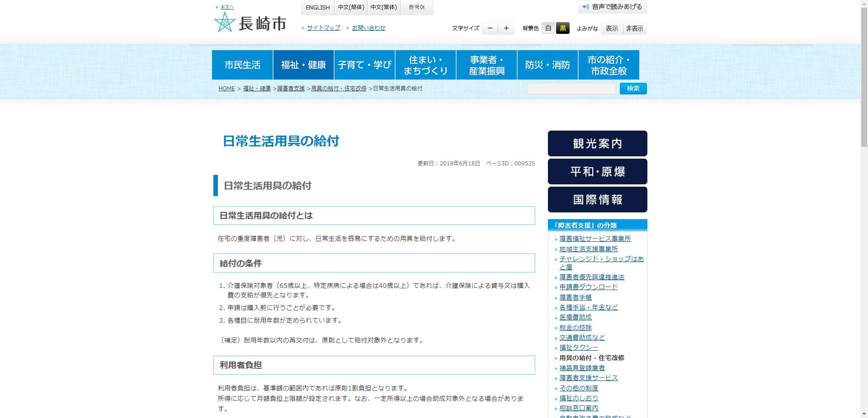
Task: Open 申請書ダウンロード in the sidebar
Action: tap(589, 287)
